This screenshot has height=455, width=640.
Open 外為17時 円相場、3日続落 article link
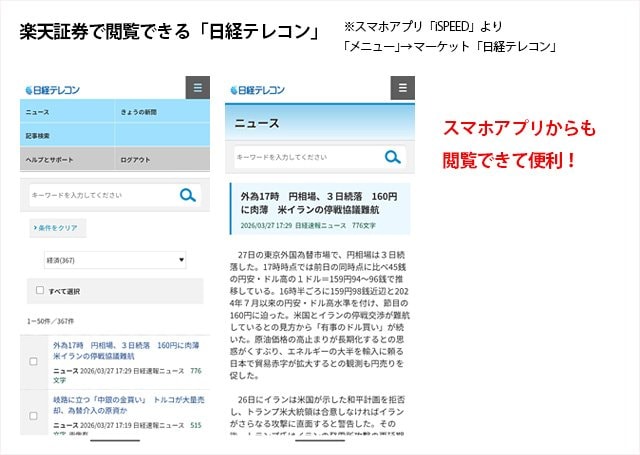click(126, 351)
